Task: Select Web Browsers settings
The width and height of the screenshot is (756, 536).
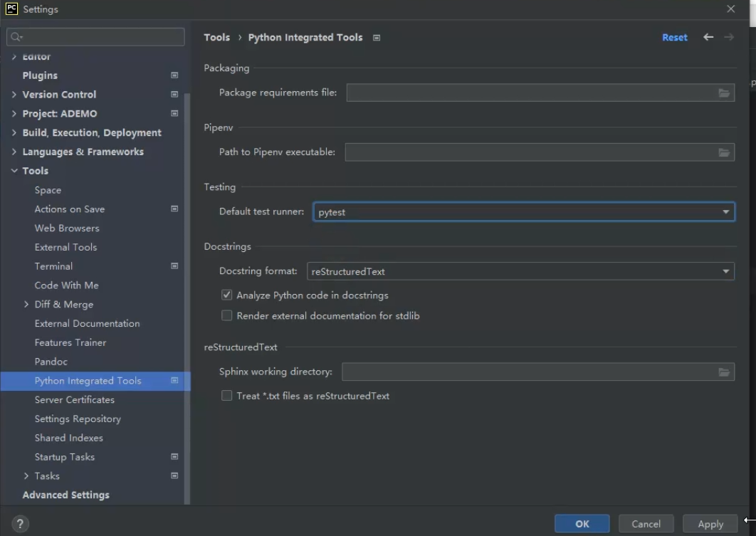Action: (67, 228)
